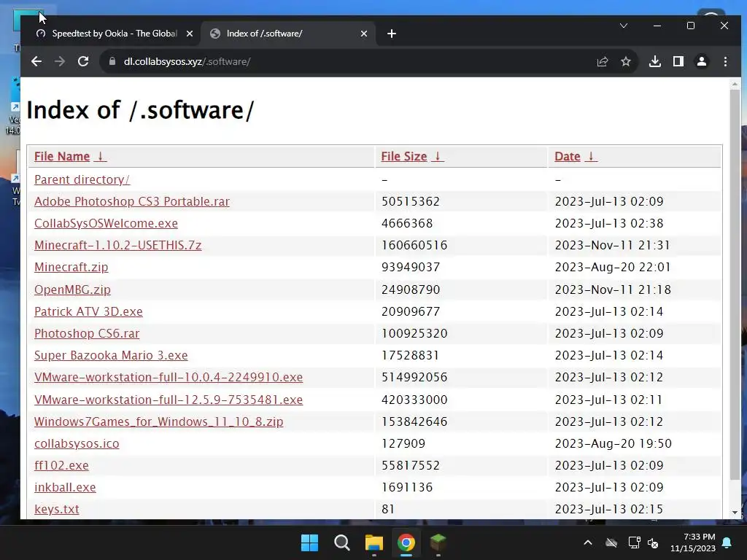This screenshot has height=560, width=747.
Task: Click the browser forward arrow
Action: coord(60,61)
